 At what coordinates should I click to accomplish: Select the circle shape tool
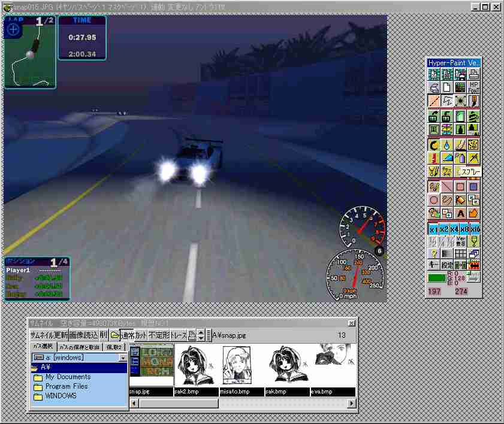(433, 199)
